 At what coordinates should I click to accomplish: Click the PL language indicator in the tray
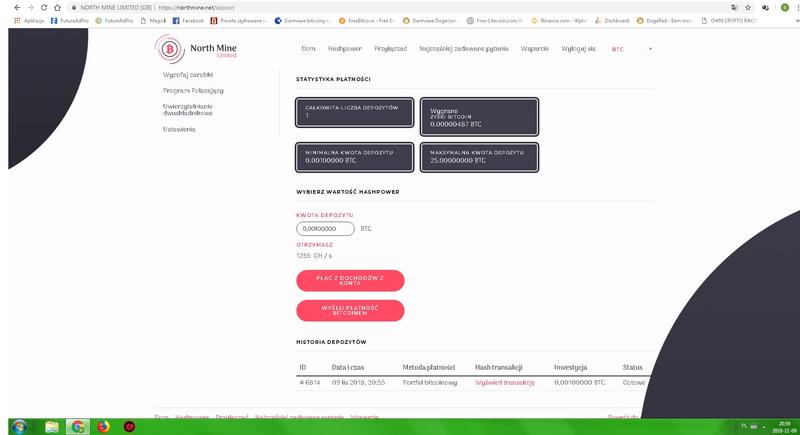click(744, 426)
